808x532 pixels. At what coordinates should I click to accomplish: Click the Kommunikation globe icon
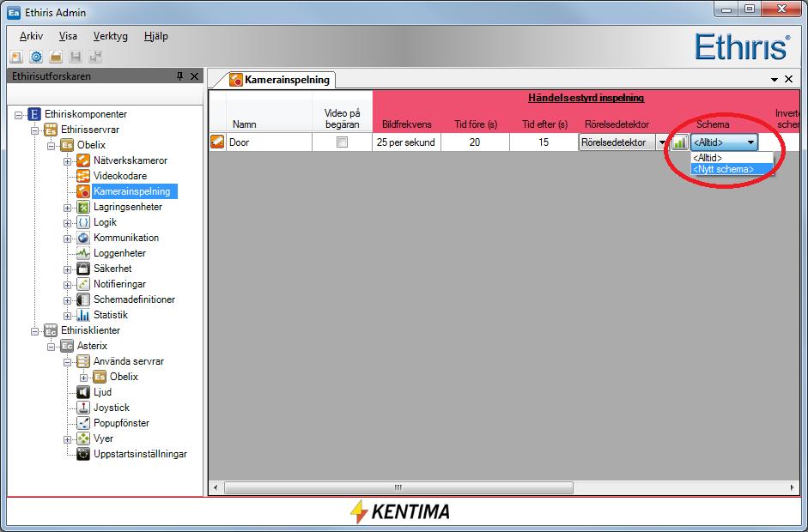pyautogui.click(x=83, y=238)
